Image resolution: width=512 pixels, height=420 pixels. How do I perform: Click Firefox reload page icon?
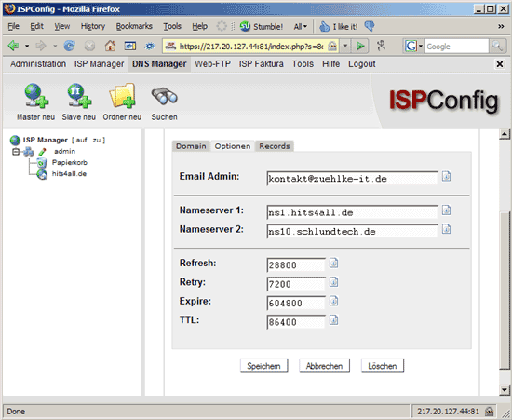click(69, 46)
